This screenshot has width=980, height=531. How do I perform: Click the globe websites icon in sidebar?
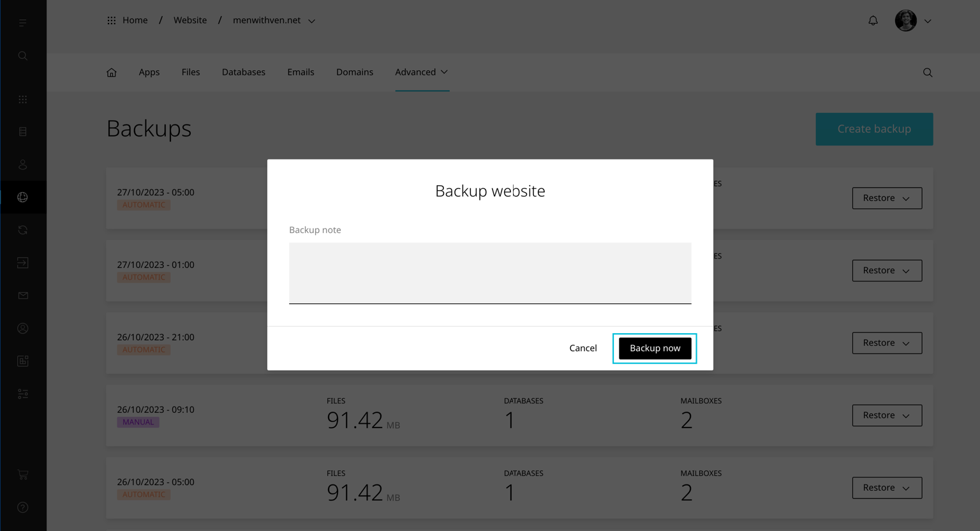pos(23,197)
